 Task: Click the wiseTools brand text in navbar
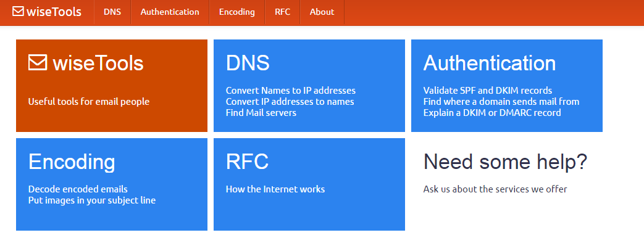tap(54, 12)
